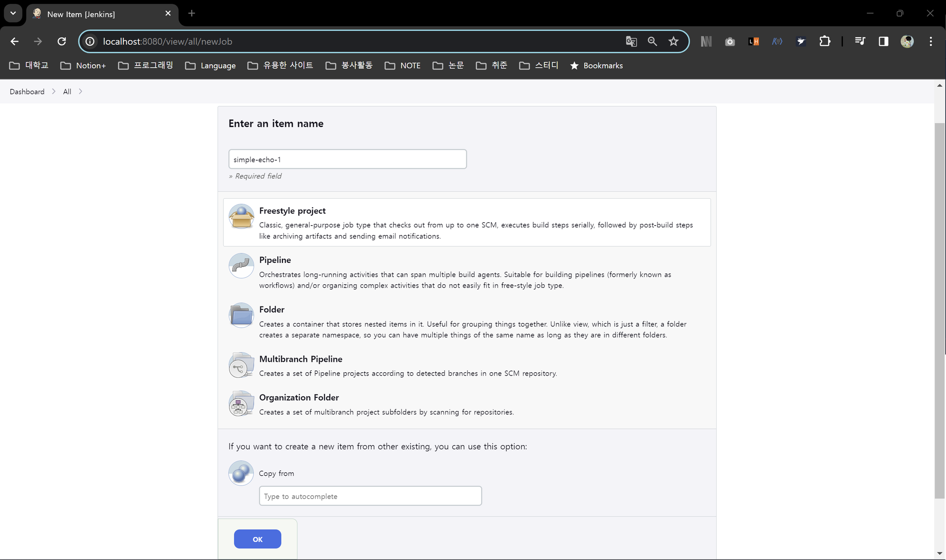Choose Multibranch Pipeline title
Image resolution: width=946 pixels, height=560 pixels.
click(301, 359)
